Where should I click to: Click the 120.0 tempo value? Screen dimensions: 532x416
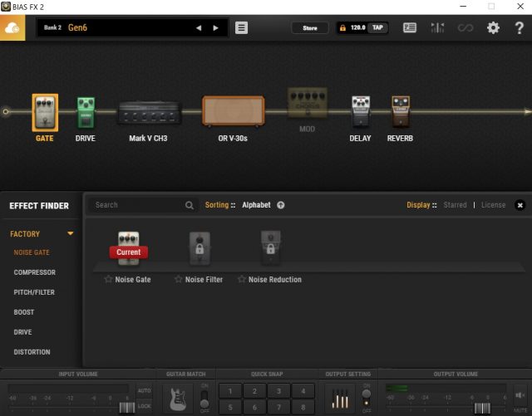(x=357, y=27)
